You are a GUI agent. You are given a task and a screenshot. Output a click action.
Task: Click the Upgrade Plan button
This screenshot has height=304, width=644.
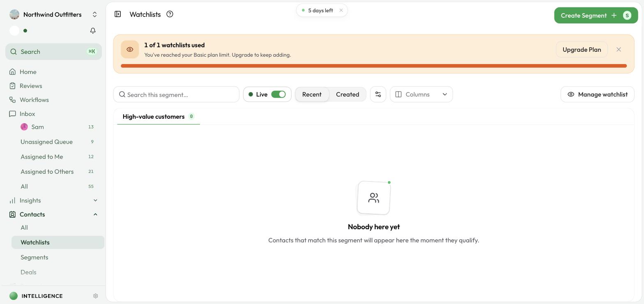(x=582, y=50)
